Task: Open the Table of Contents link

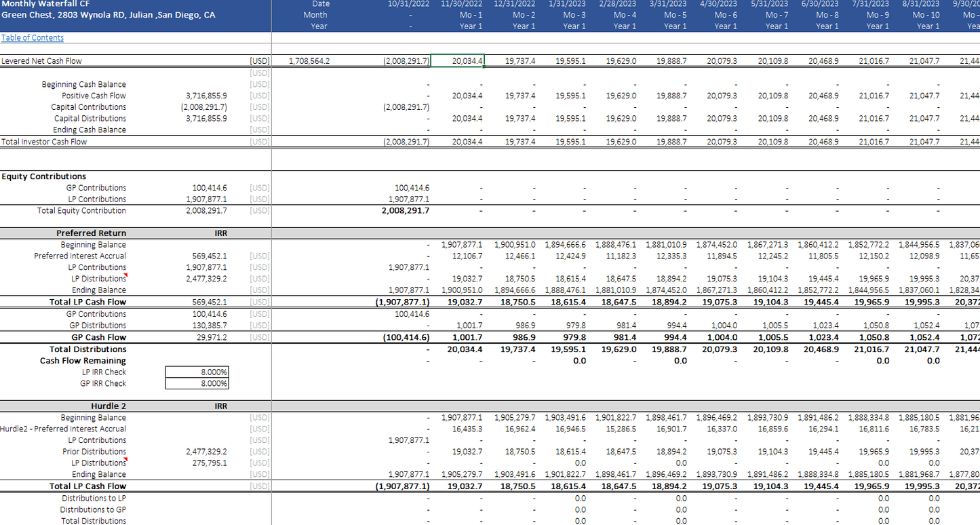Action: pos(33,38)
